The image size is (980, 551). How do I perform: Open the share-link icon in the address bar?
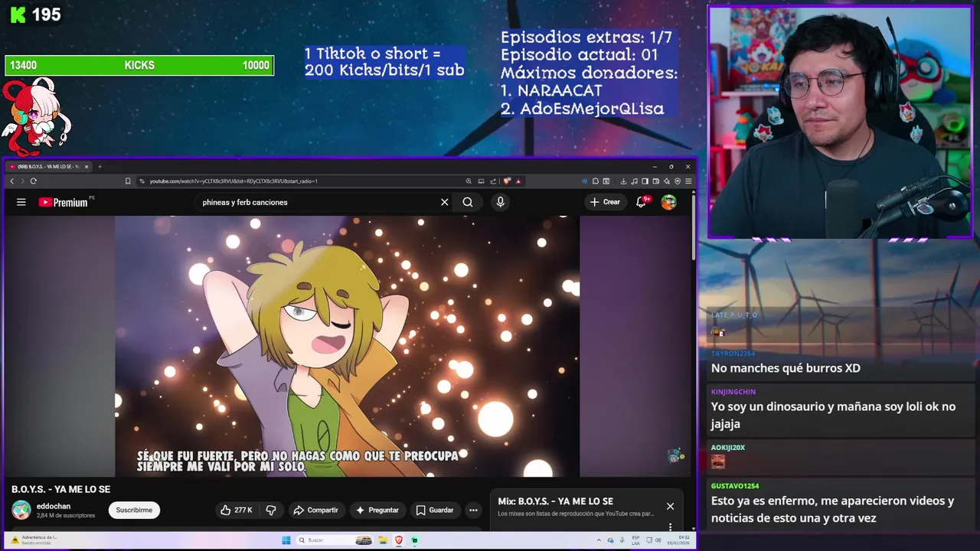click(x=493, y=181)
